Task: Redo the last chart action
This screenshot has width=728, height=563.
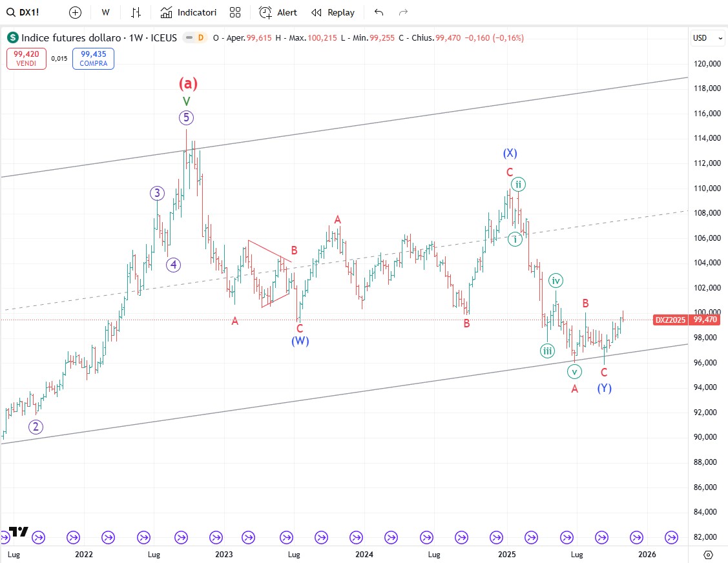Action: pyautogui.click(x=403, y=12)
